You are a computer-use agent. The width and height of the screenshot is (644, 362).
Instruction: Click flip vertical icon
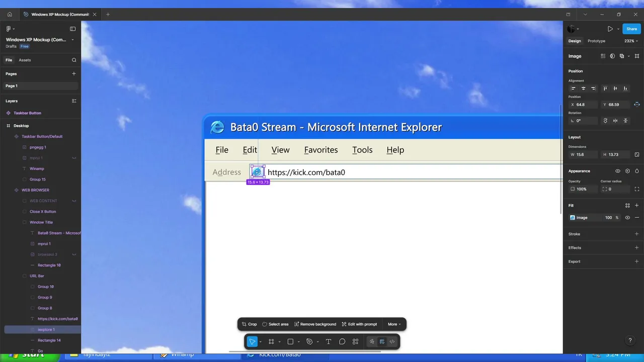point(625,121)
